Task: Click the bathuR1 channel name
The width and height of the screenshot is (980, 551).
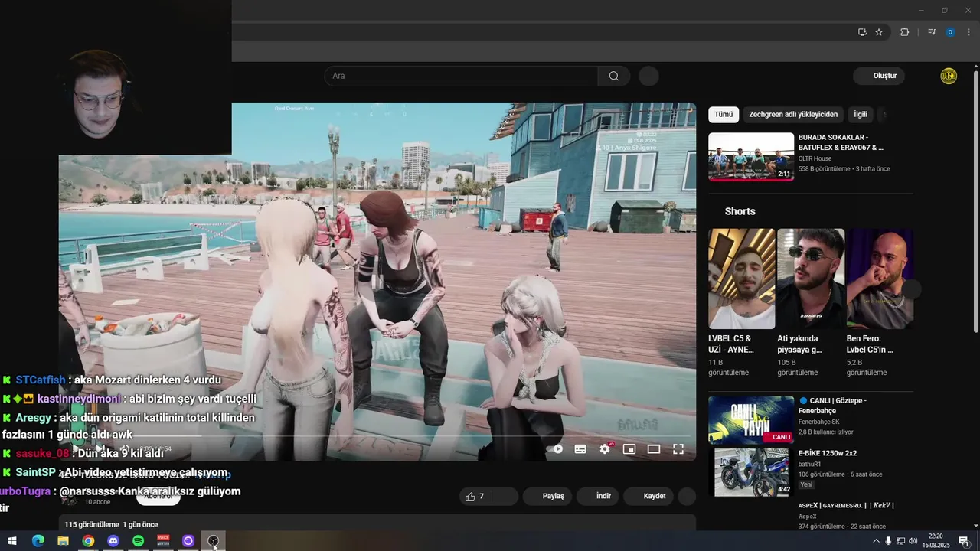Action: coord(810,464)
